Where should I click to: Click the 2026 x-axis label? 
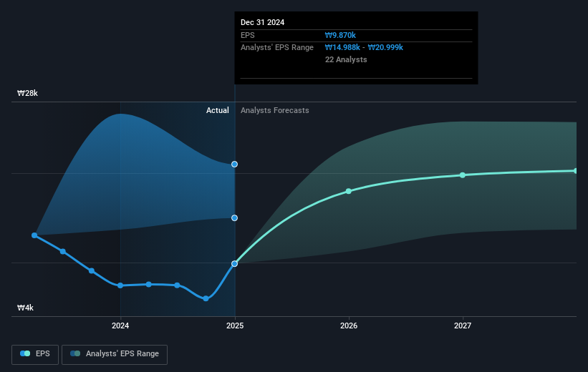349,325
